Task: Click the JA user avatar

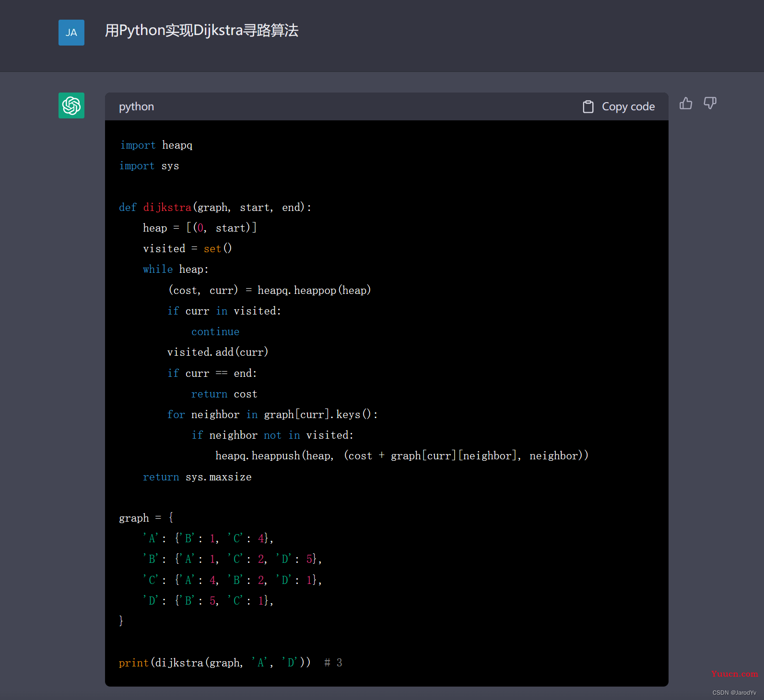Action: 71,33
